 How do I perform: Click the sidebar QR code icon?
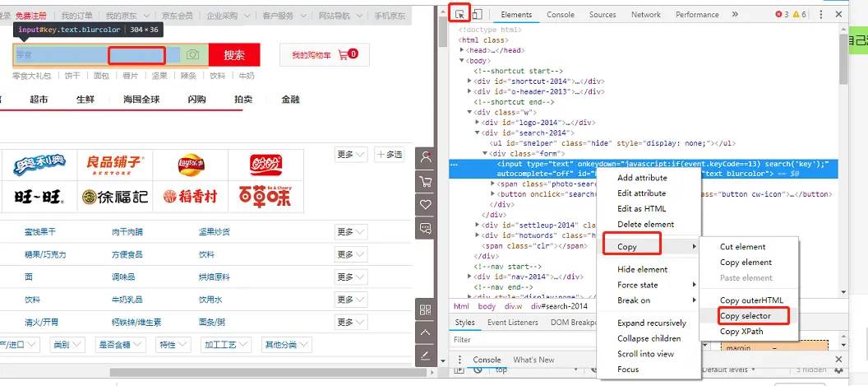point(426,310)
